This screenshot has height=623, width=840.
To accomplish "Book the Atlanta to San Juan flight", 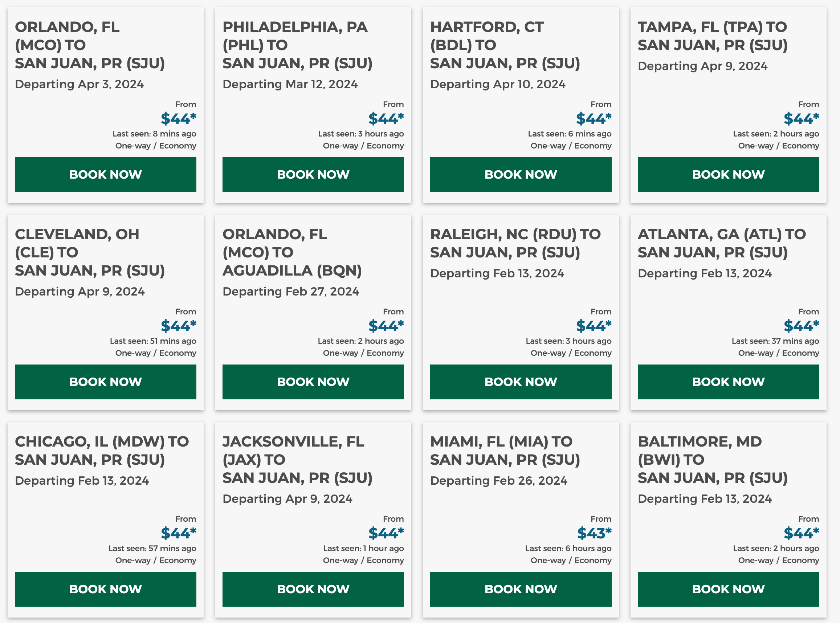I will (728, 382).
